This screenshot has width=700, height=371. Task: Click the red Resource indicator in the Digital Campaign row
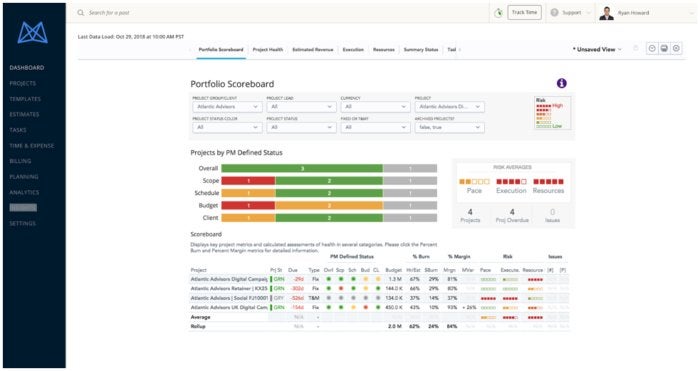click(535, 279)
